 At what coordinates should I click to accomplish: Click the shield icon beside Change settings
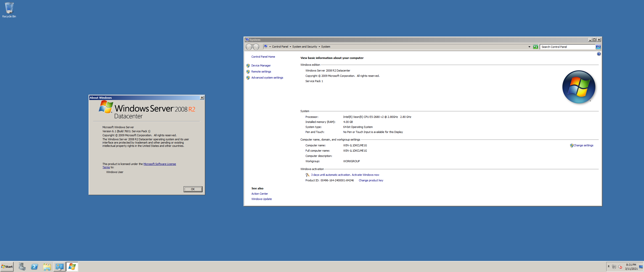click(x=572, y=146)
